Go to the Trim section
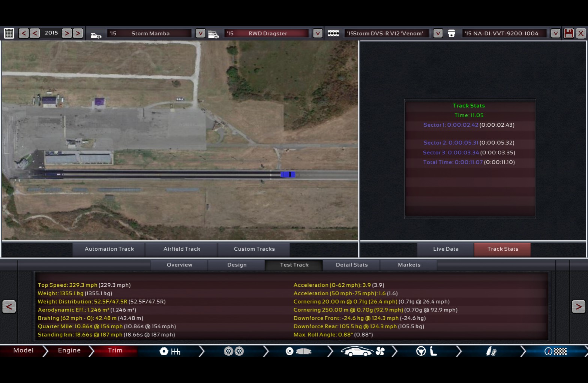The image size is (588, 383). click(x=115, y=351)
